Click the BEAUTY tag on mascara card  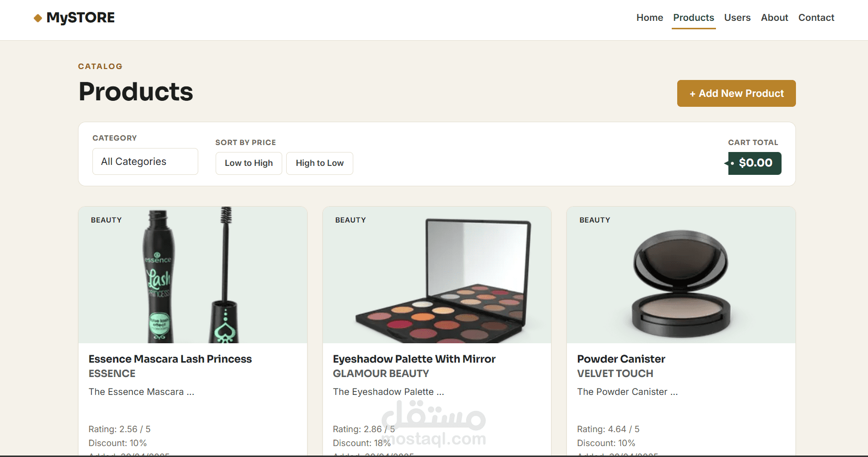[106, 220]
